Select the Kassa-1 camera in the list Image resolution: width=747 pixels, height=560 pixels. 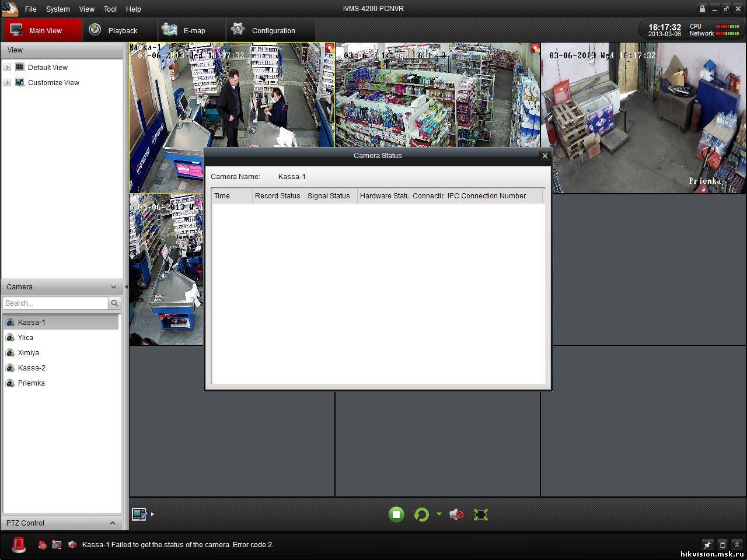(x=61, y=322)
